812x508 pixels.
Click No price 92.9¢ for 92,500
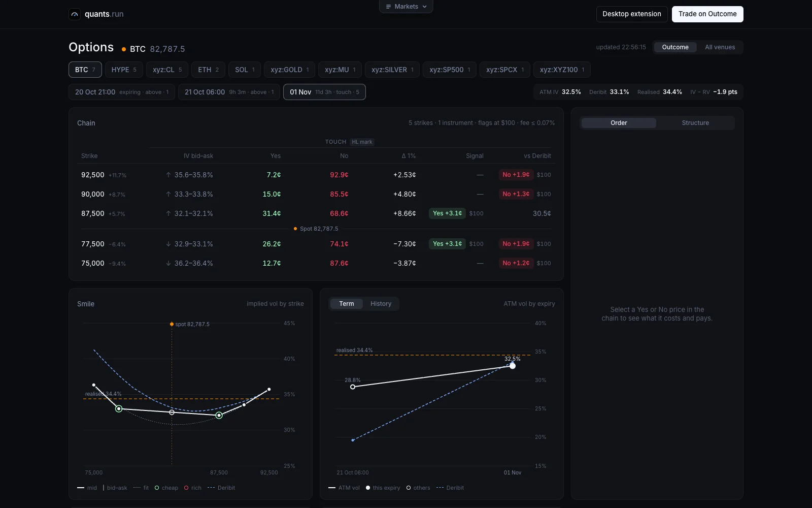[x=339, y=175]
